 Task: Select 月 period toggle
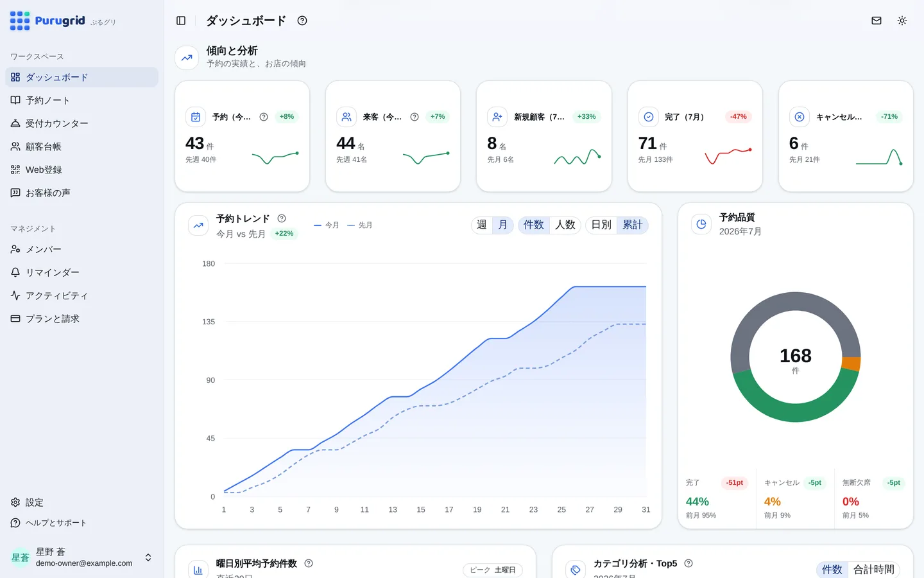pos(503,225)
